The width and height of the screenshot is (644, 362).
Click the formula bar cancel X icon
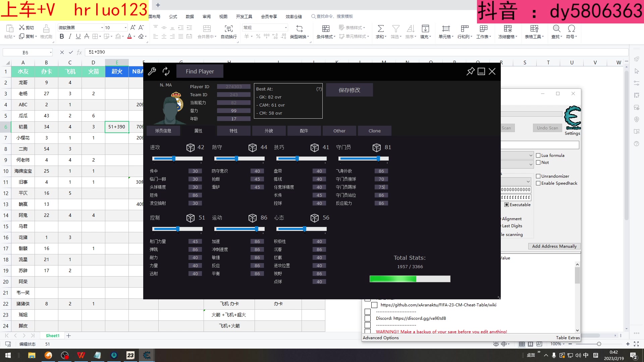coord(62,52)
